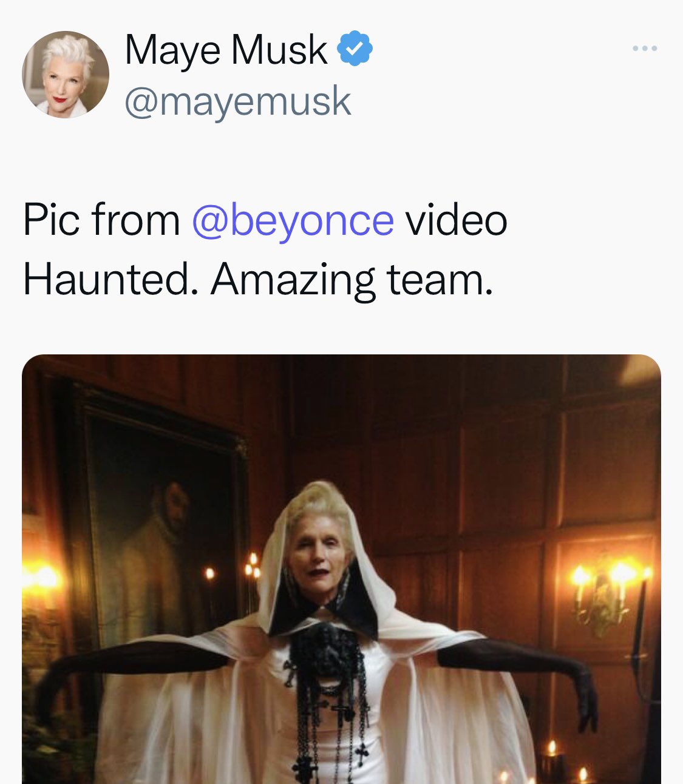The height and width of the screenshot is (784, 683).
Task: Click the blue verified badge
Action: coord(355,49)
